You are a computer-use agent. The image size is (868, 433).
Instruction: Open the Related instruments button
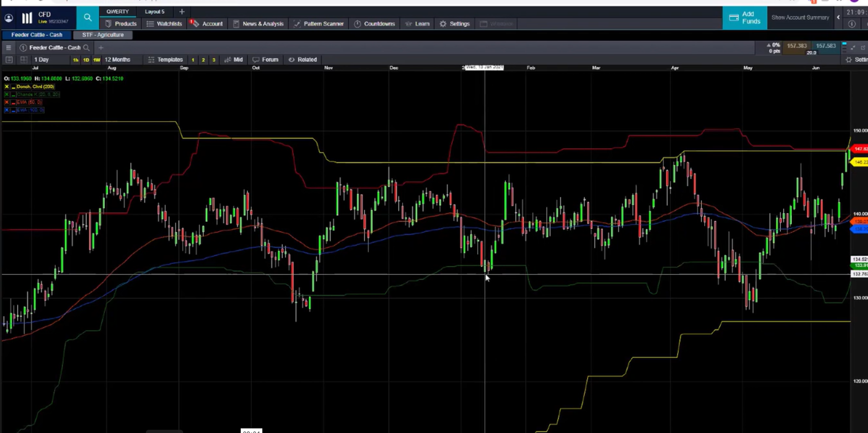pyautogui.click(x=302, y=59)
